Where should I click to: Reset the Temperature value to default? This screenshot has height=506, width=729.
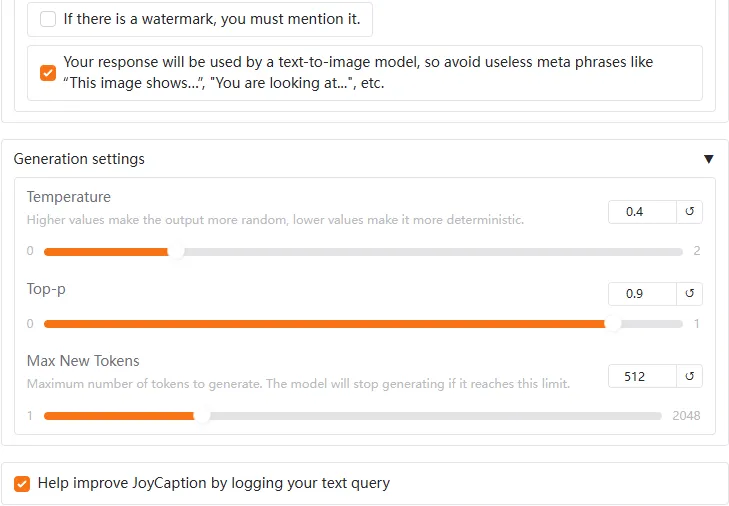pyautogui.click(x=690, y=212)
